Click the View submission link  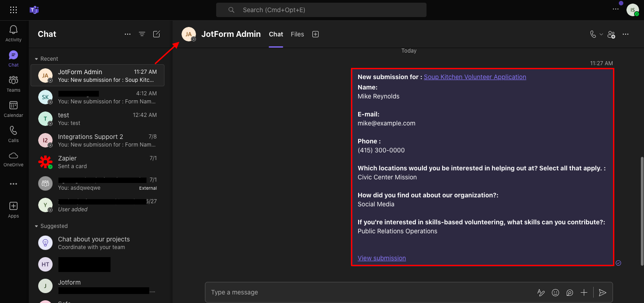tap(382, 258)
